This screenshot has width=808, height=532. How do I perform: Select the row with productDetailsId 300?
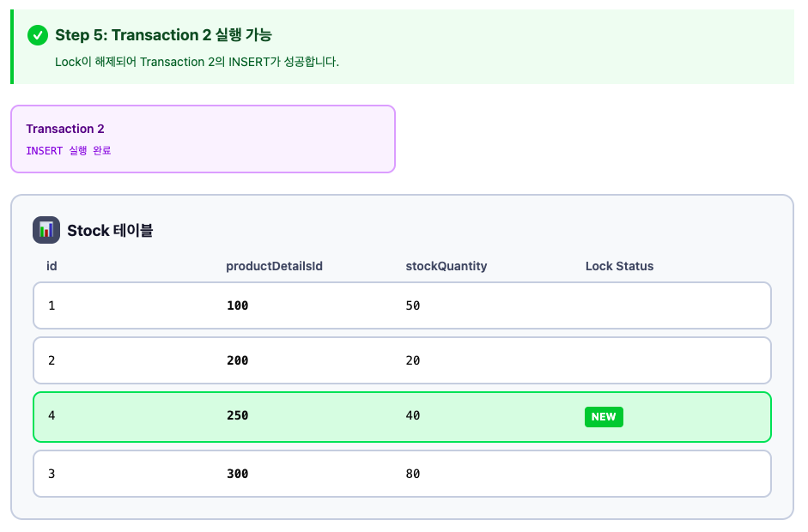402,474
